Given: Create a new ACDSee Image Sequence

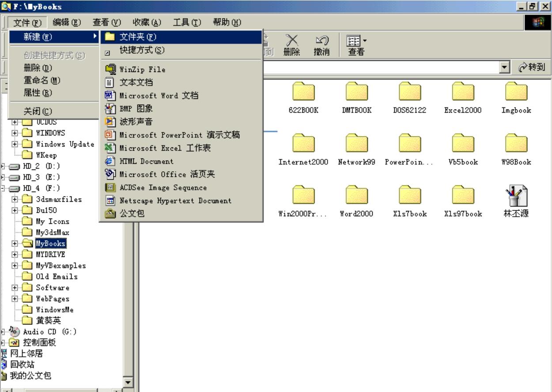Looking at the screenshot, I should click(181, 188).
